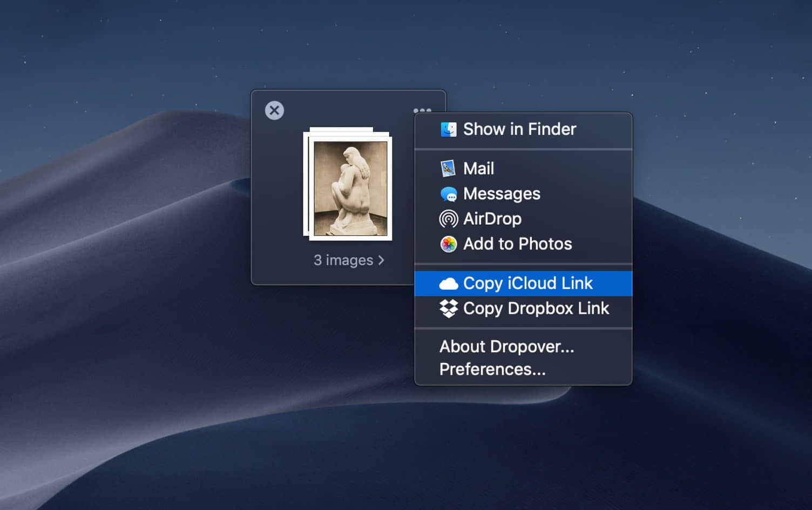Click the Mail app icon
This screenshot has width=812, height=510.
448,169
